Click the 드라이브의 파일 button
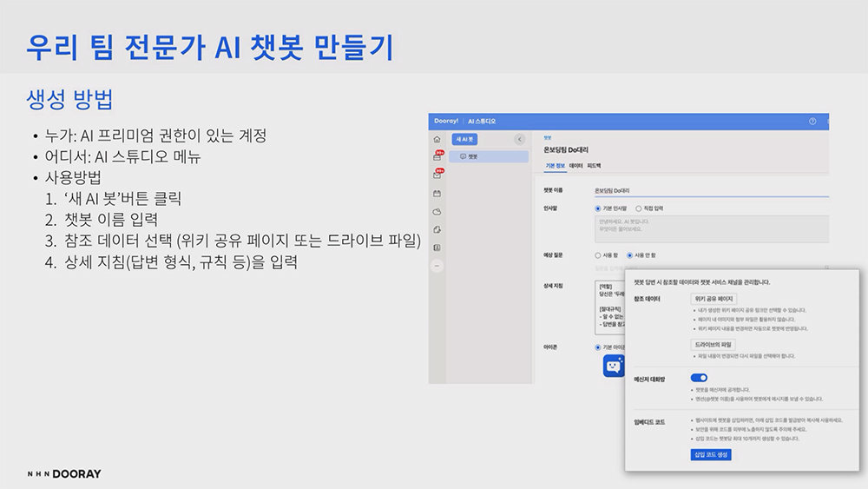This screenshot has width=868, height=489. tap(713, 345)
